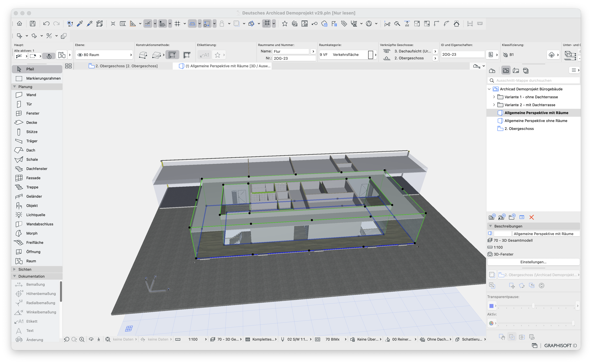
Task: Select the Freifläche tool
Action: click(x=37, y=243)
